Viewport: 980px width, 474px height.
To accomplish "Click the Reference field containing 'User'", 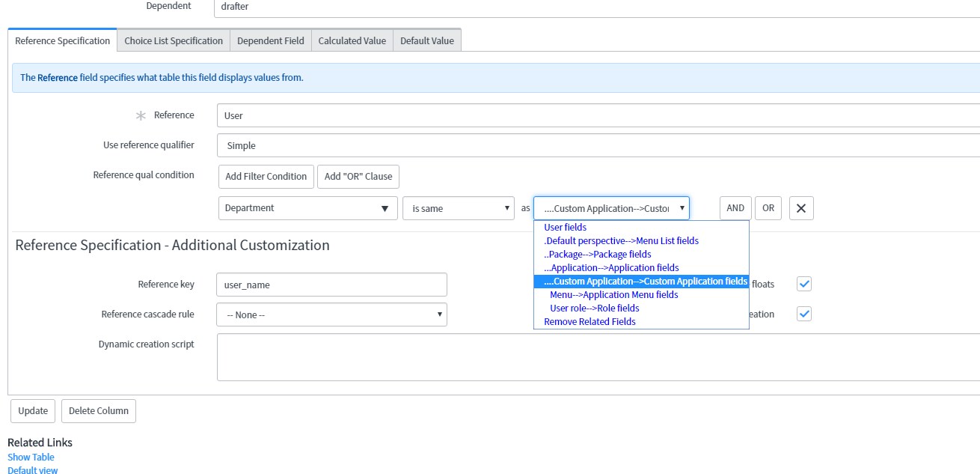I will click(x=598, y=115).
